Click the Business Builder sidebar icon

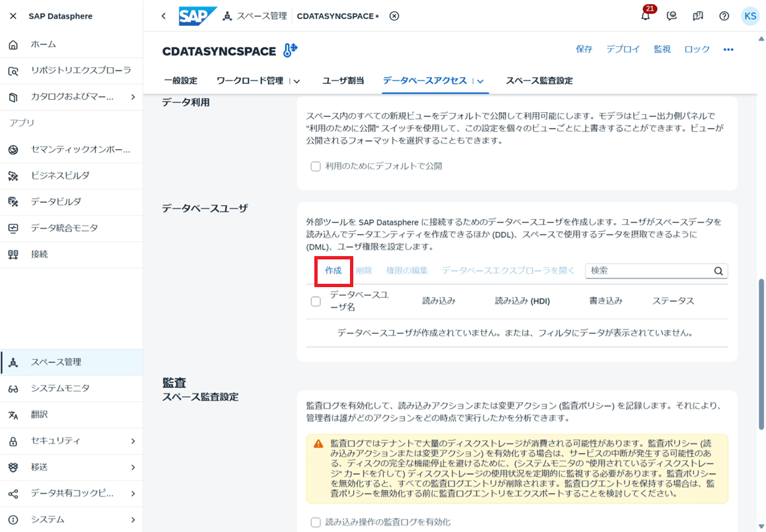click(x=13, y=176)
